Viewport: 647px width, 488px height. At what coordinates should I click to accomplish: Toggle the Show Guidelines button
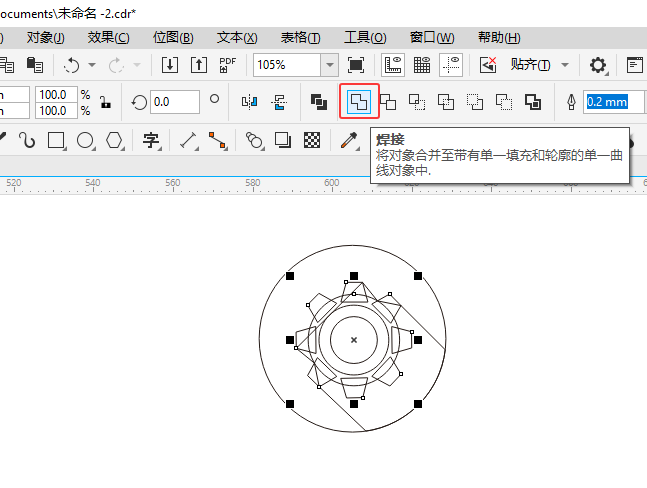[x=451, y=65]
